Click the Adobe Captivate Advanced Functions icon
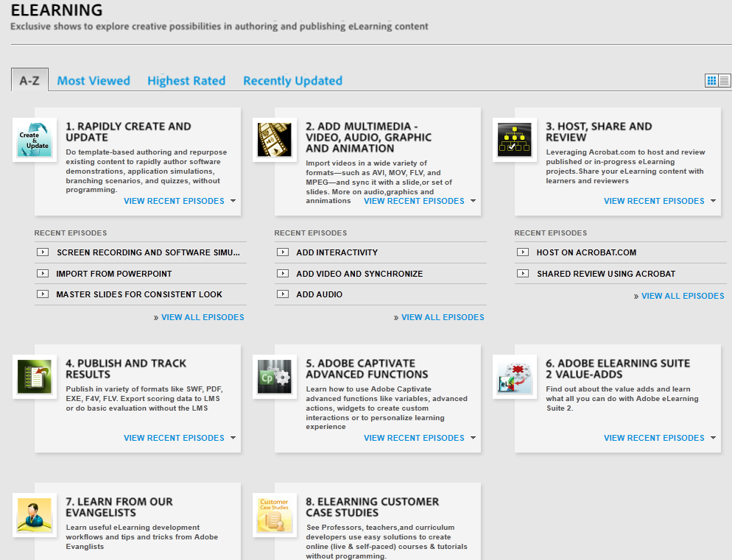Image resolution: width=732 pixels, height=560 pixels. click(275, 377)
